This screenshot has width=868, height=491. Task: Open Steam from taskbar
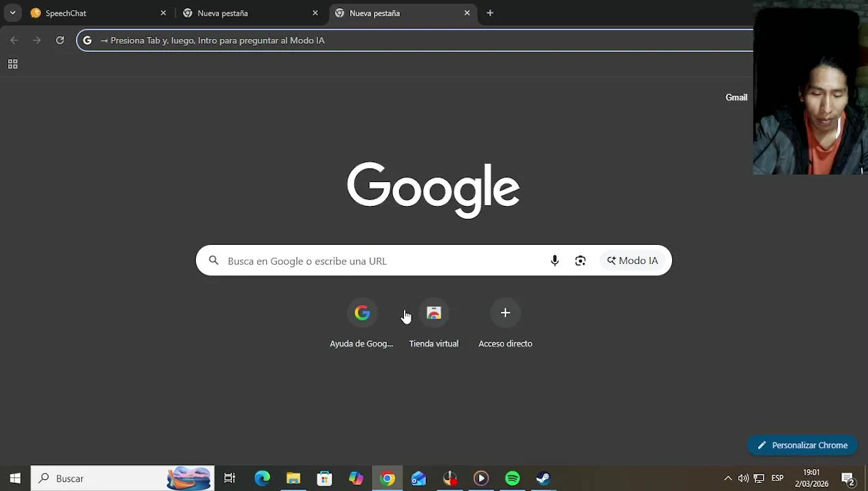(544, 479)
